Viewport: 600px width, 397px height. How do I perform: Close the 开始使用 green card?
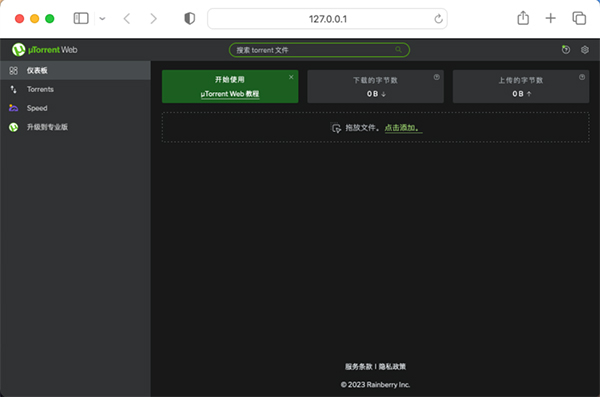(291, 77)
